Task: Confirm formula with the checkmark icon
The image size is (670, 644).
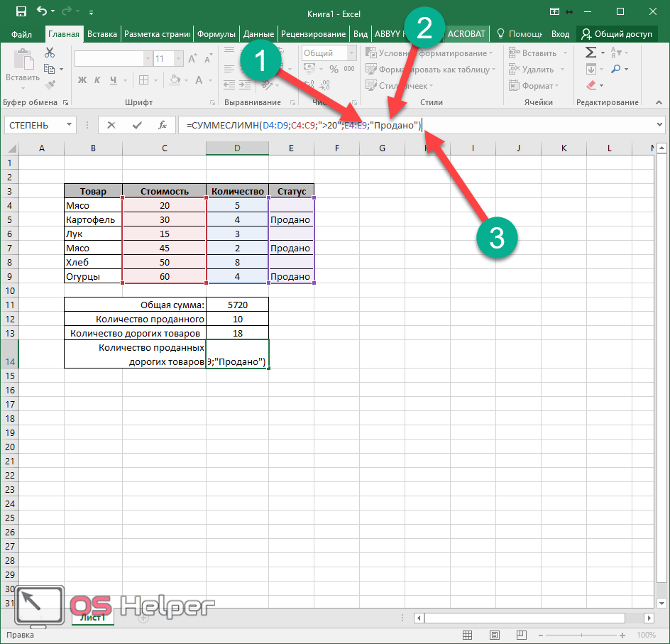Action: click(x=137, y=125)
